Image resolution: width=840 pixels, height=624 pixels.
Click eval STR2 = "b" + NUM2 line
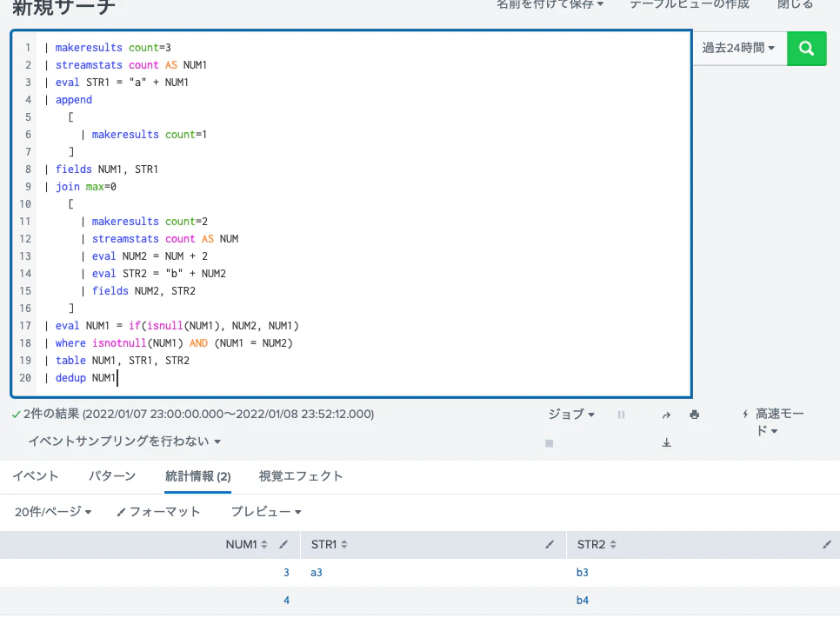[153, 274]
